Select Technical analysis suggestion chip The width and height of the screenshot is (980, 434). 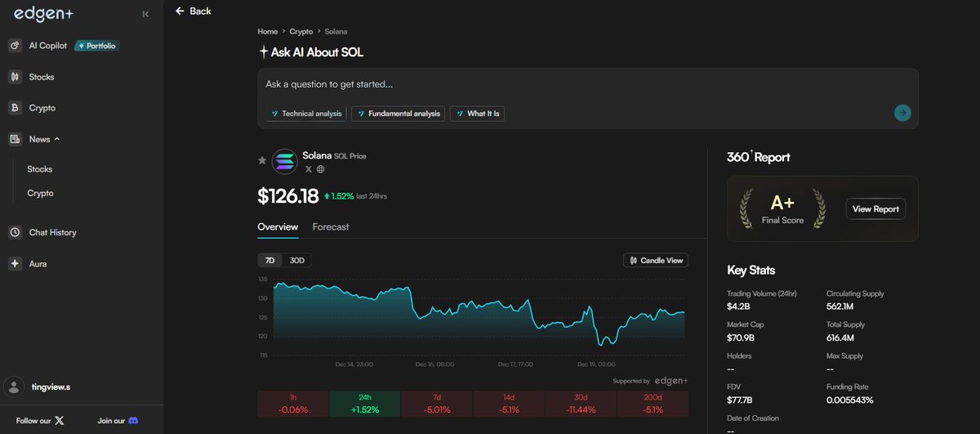tap(306, 114)
